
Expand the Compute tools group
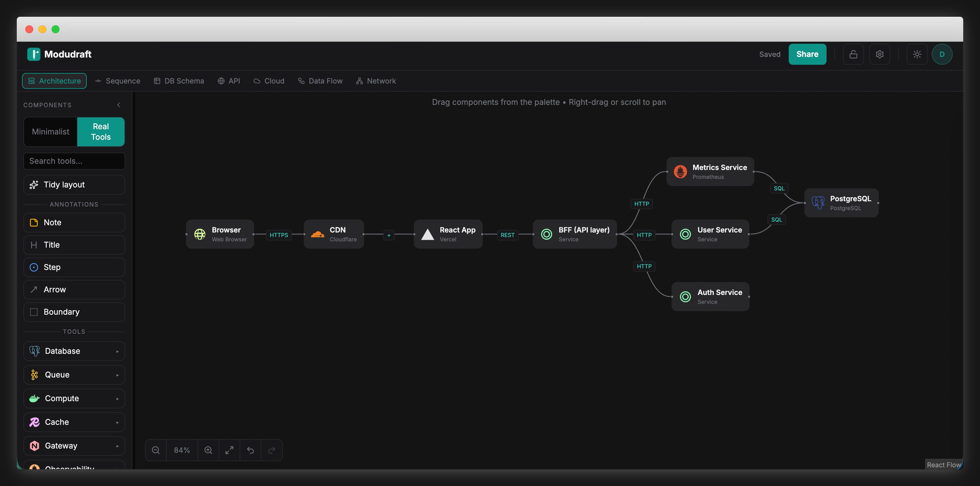coord(74,399)
